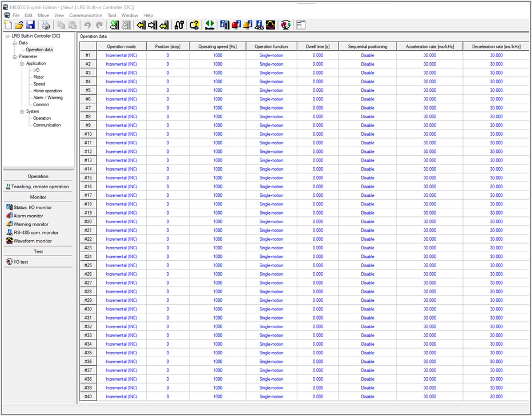Open Warning monitor in the side panel
This screenshot has height=416, width=532.
pos(30,224)
